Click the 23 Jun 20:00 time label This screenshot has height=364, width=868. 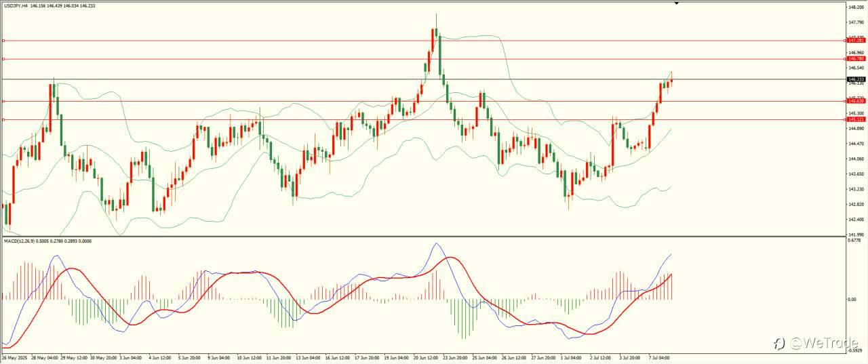pos(454,357)
